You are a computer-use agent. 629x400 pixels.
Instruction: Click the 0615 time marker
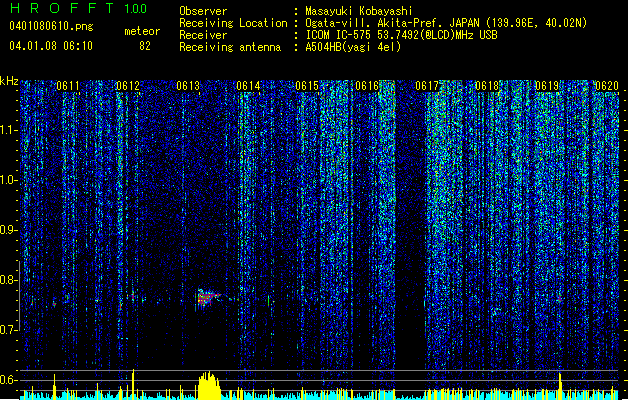coord(307,86)
